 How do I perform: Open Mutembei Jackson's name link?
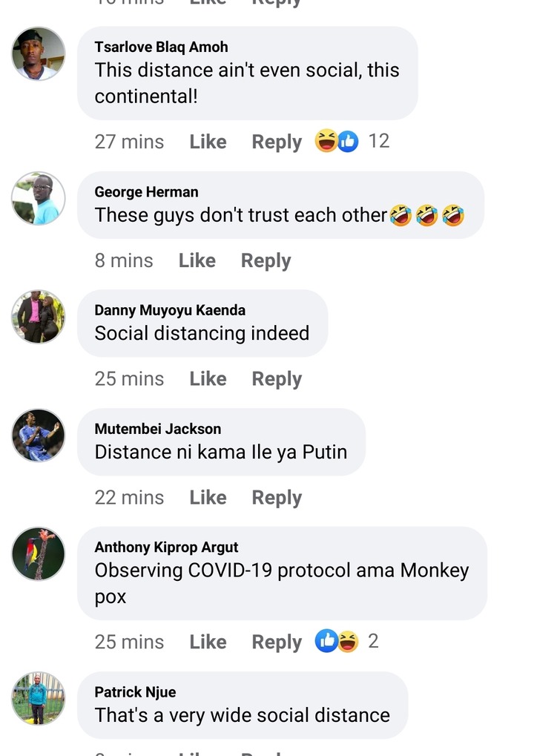[157, 429]
